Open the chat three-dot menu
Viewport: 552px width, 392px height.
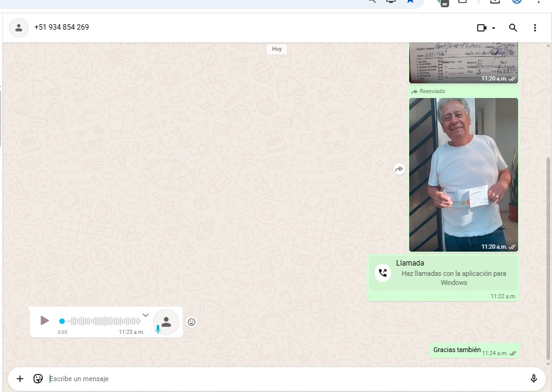click(x=535, y=27)
